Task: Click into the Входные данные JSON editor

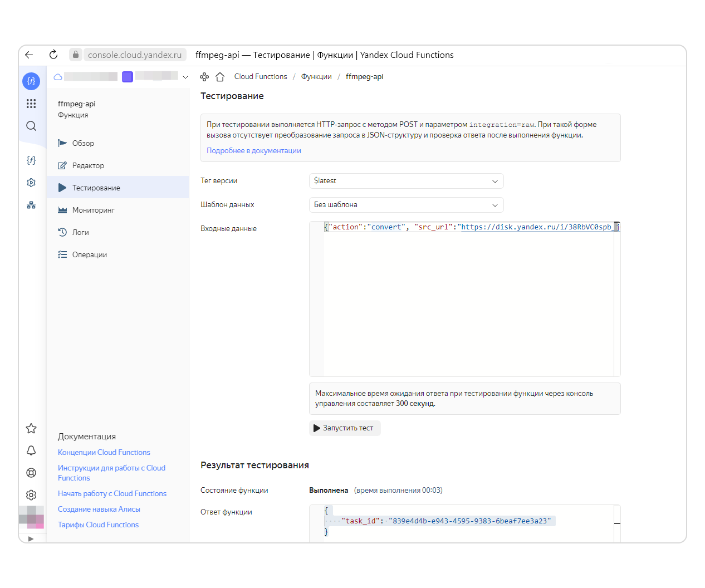Action: pos(465,299)
